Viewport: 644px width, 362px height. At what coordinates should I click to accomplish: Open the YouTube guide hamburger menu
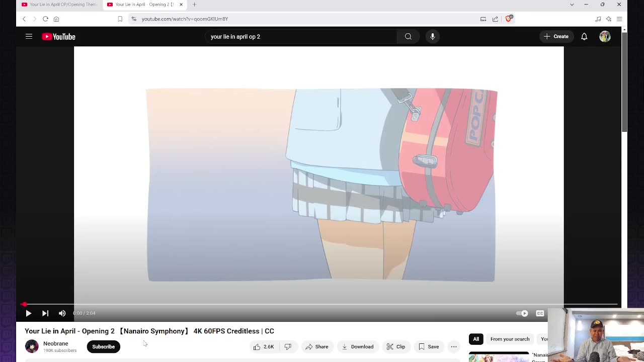tap(29, 36)
